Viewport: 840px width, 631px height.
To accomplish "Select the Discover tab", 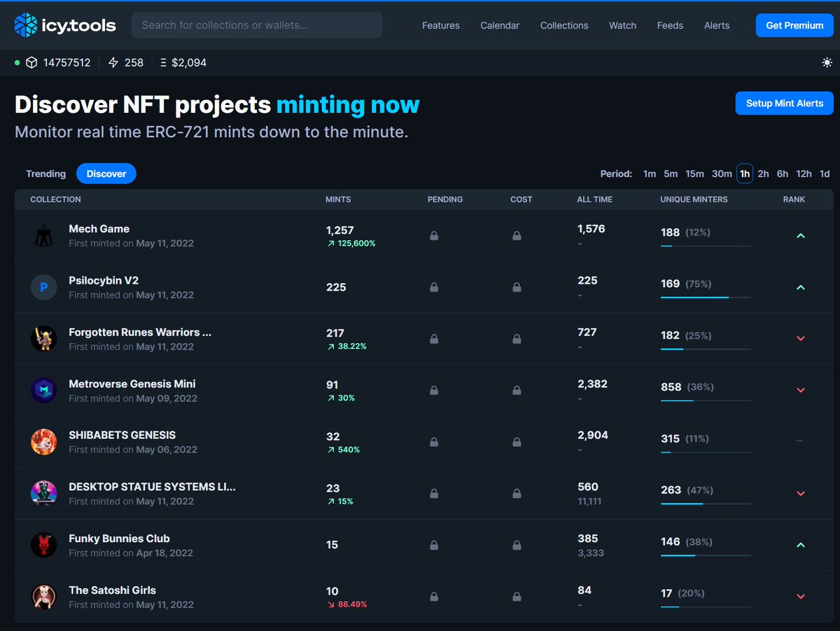I will 106,174.
